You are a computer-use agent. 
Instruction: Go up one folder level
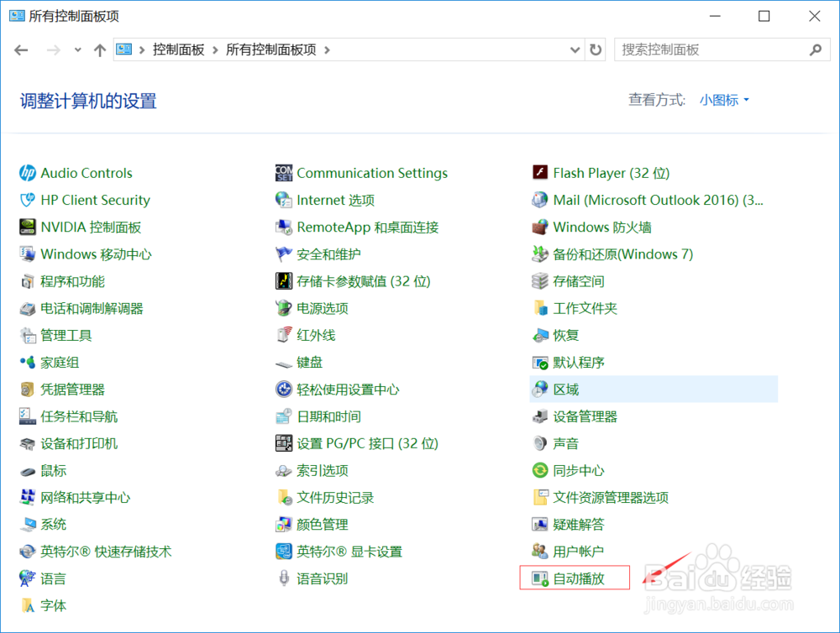point(100,50)
